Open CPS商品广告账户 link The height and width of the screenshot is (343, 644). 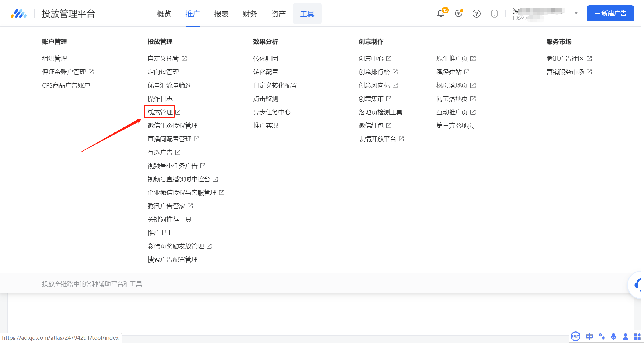[x=66, y=85]
